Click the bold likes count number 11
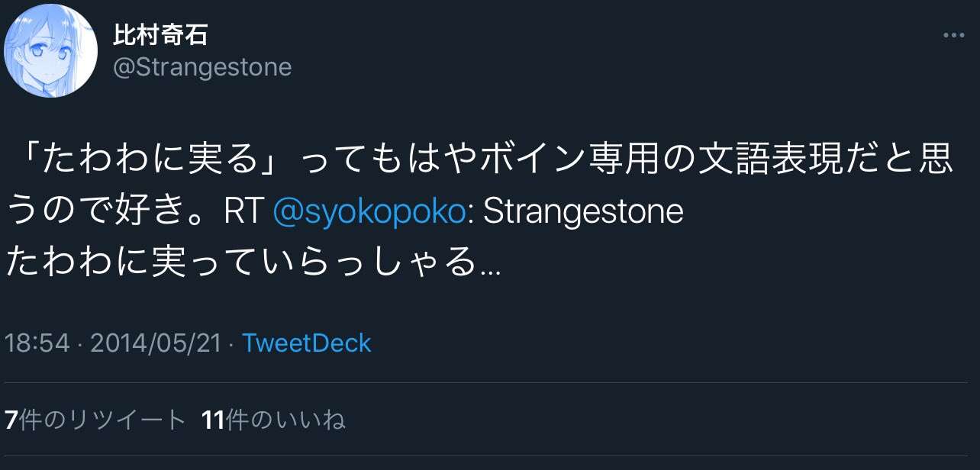 (214, 420)
